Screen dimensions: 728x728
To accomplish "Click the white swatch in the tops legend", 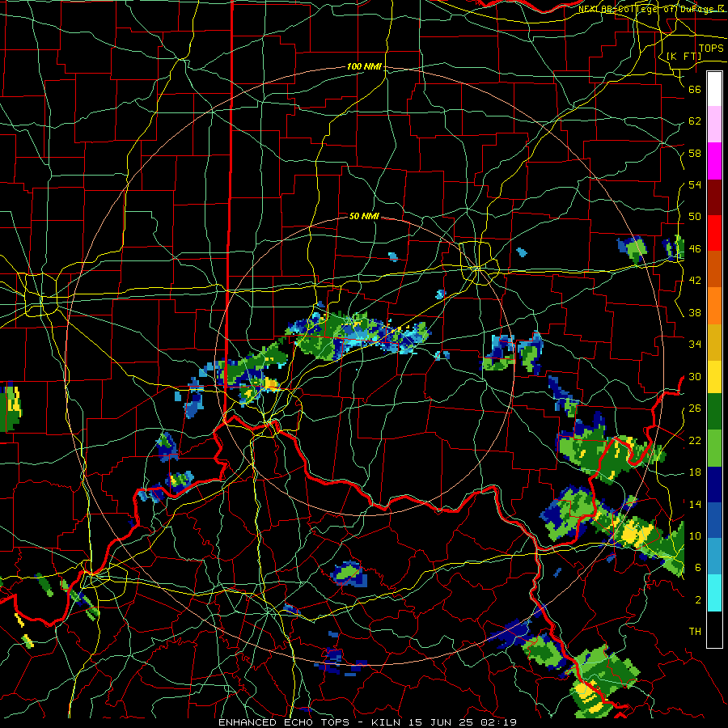I will [714, 89].
